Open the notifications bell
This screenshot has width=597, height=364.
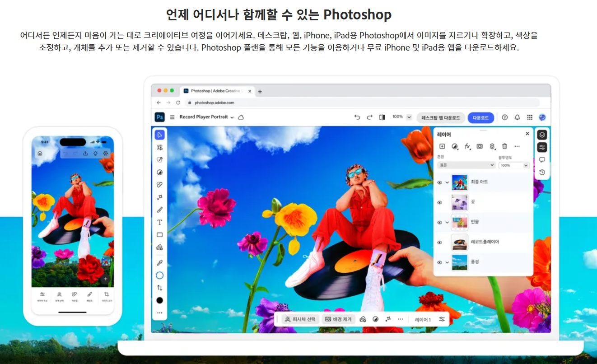tap(517, 117)
